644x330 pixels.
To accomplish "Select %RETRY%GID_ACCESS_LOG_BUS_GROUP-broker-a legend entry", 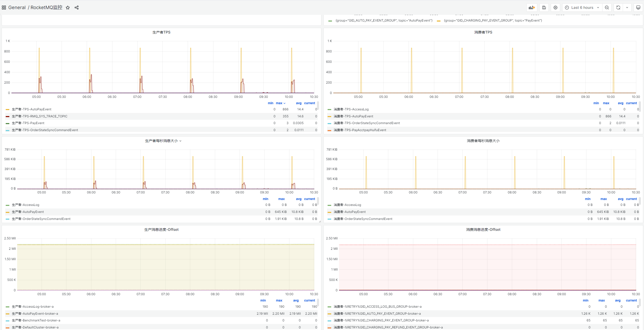I will (x=377, y=307).
